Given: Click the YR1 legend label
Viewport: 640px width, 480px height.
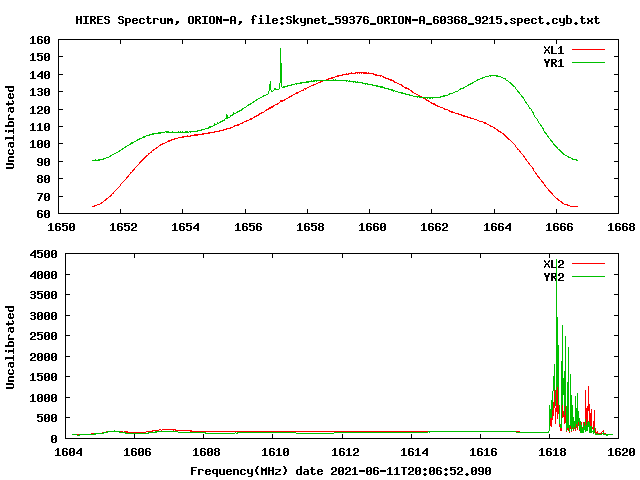Looking at the screenshot, I should click(553, 63).
